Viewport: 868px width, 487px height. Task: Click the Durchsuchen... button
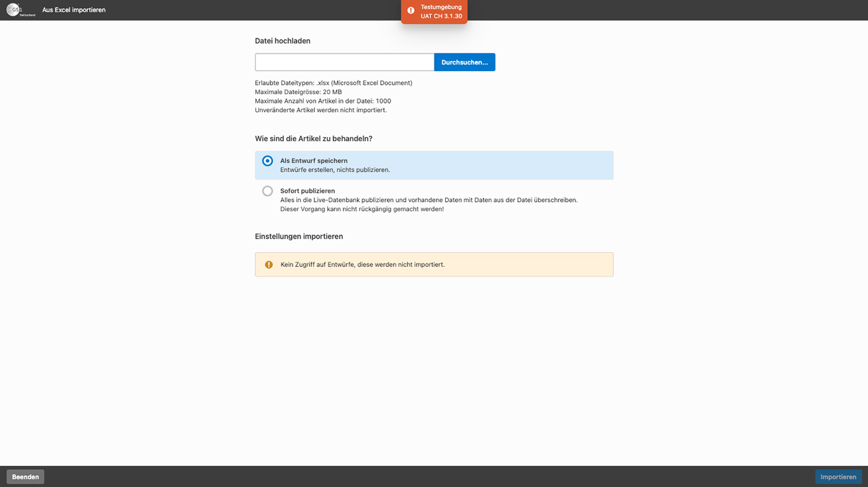(464, 62)
